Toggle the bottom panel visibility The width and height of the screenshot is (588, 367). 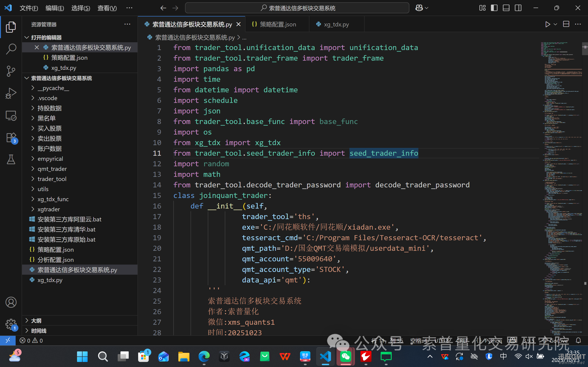click(x=506, y=8)
